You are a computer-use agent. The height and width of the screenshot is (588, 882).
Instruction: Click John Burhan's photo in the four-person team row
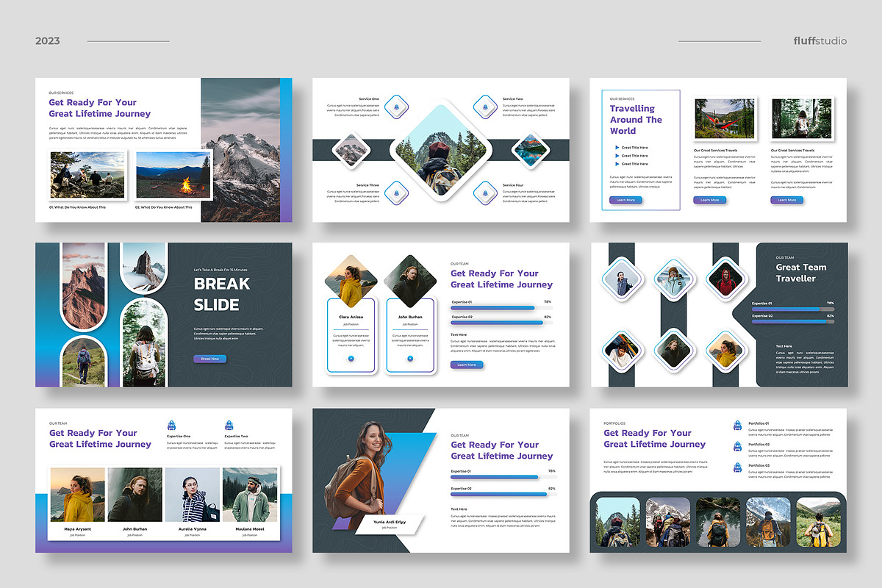[x=135, y=495]
